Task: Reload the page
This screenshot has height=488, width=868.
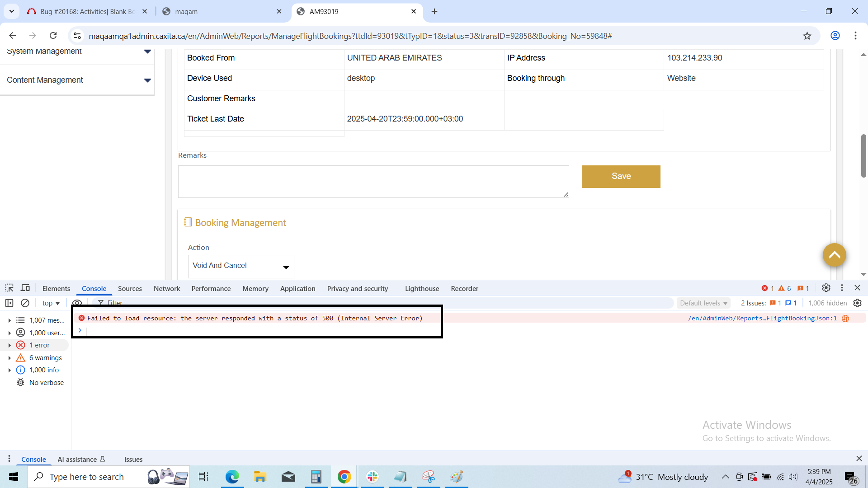Action: point(53,36)
